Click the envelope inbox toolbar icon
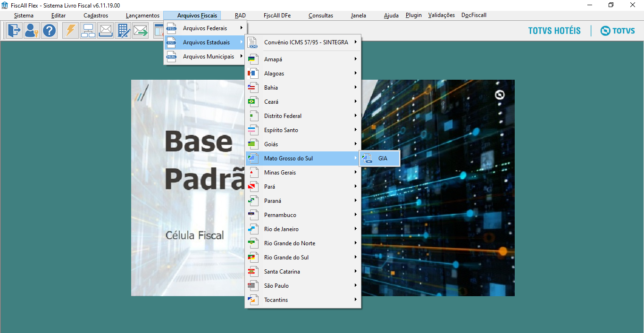644x333 pixels. [x=106, y=31]
